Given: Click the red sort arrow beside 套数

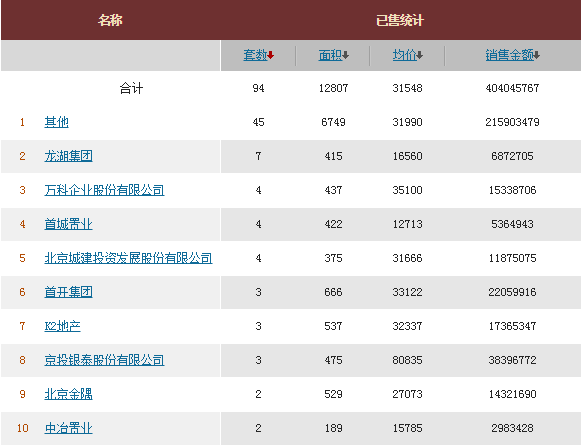Looking at the screenshot, I should coord(271,55).
